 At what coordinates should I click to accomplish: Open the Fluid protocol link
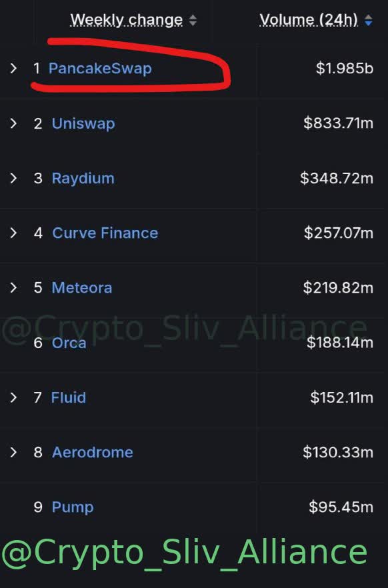(68, 397)
